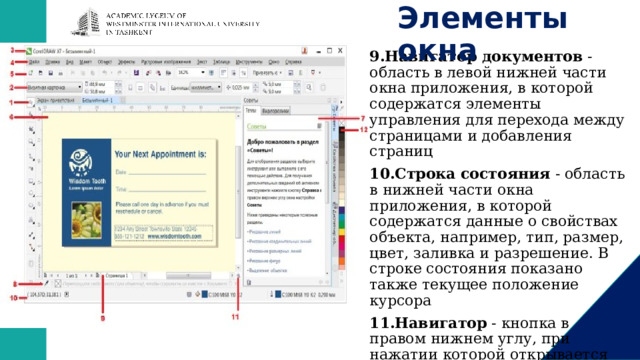Click the Navigator button at scrollbar corner
The width and height of the screenshot is (640, 360).
coord(238,276)
